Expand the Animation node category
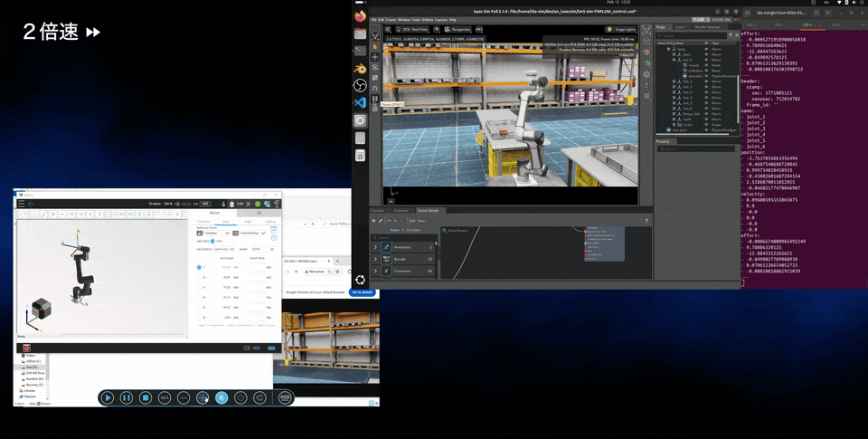This screenshot has width=868, height=439. (x=375, y=246)
